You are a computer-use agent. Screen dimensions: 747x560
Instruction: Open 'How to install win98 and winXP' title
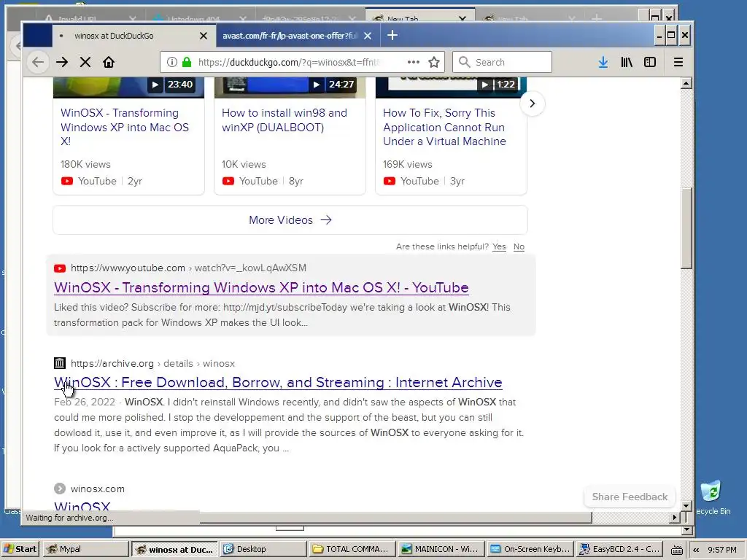pos(285,120)
